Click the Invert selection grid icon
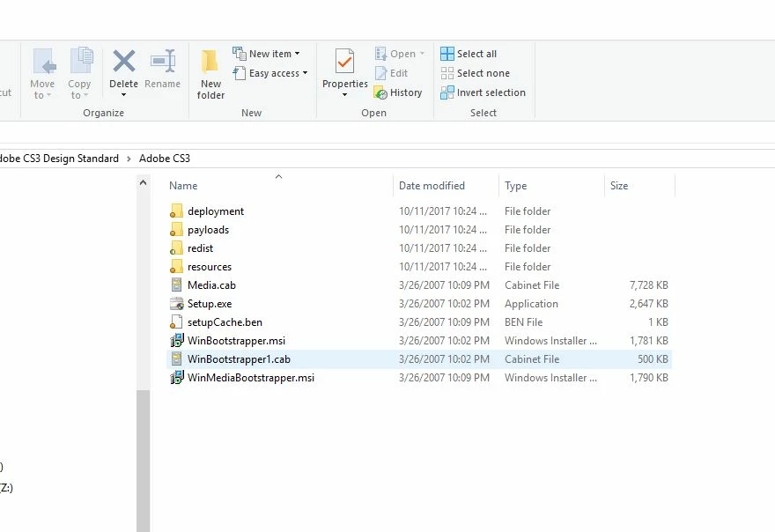 (x=447, y=92)
